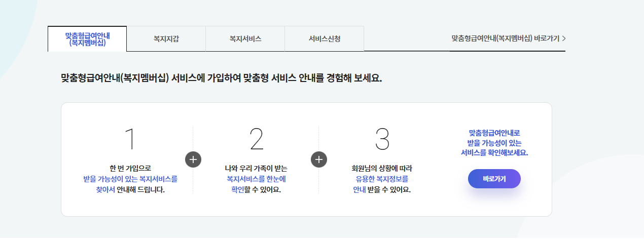This screenshot has width=644, height=243.
Task: Click the heading about 맞춤형 서비스 안내
Action: point(221,79)
